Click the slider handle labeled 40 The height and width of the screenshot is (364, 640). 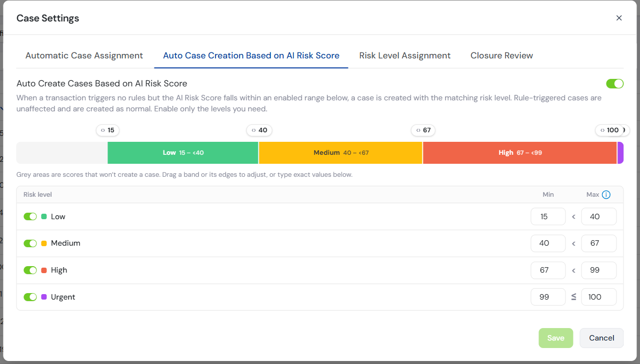click(x=259, y=130)
